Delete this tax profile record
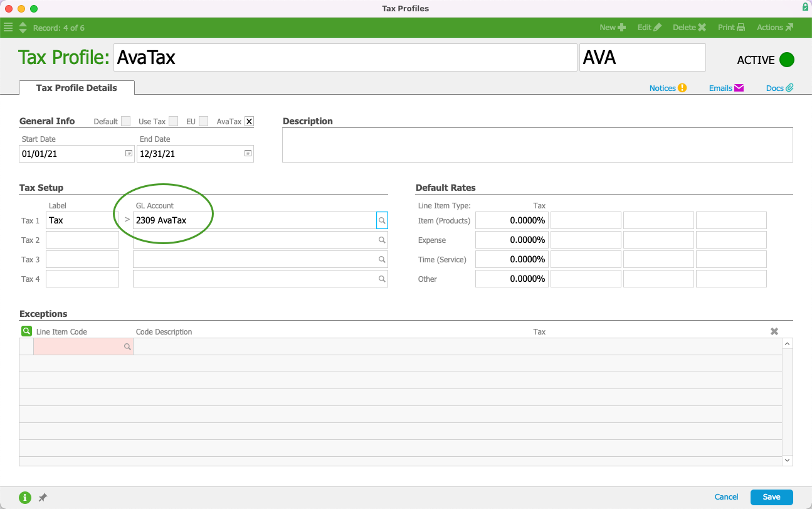The height and width of the screenshot is (509, 812). coord(689,28)
